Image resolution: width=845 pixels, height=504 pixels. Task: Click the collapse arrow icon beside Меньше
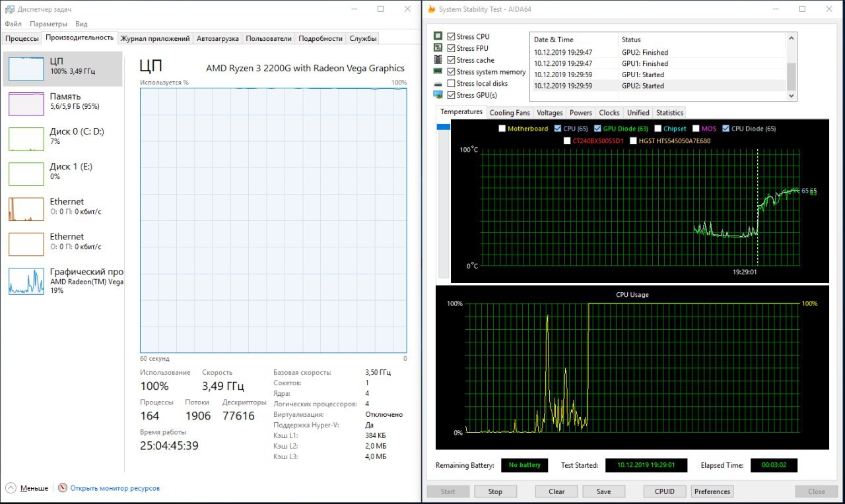(x=11, y=488)
